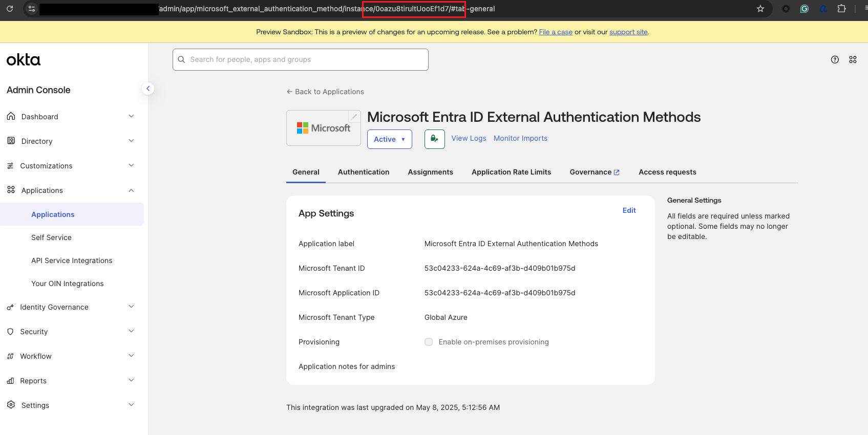Expand the Reports menu chevron
This screenshot has width=868, height=435.
pos(131,380)
